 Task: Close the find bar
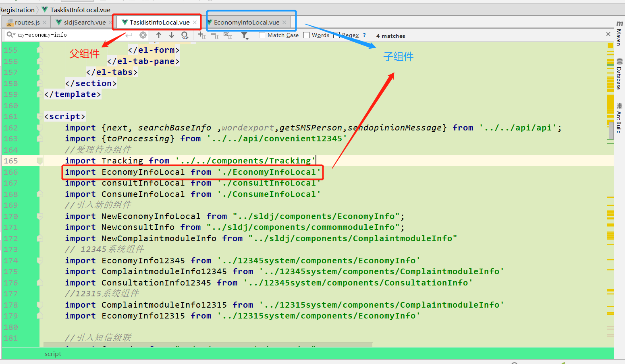(608, 34)
